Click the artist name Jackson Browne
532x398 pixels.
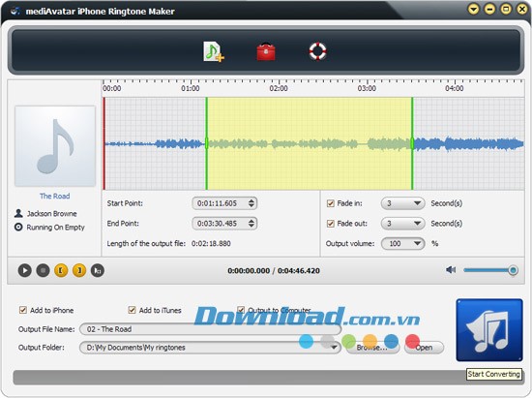pyautogui.click(x=52, y=214)
